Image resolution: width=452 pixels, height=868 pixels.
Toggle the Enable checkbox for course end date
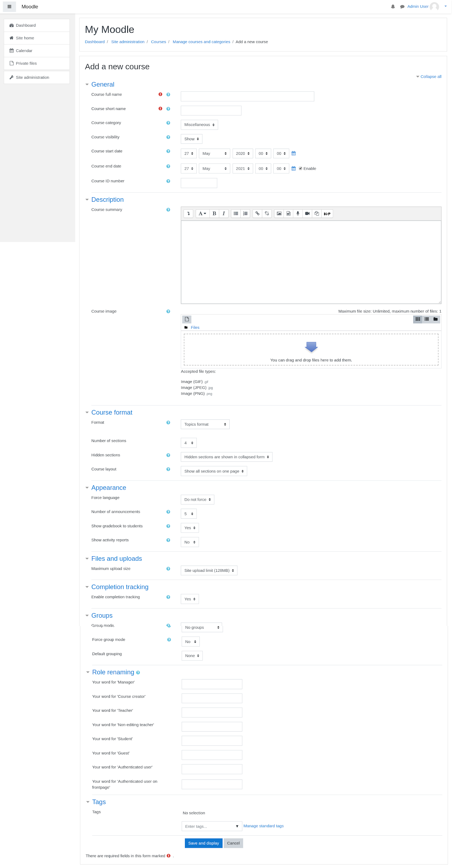tap(300, 168)
